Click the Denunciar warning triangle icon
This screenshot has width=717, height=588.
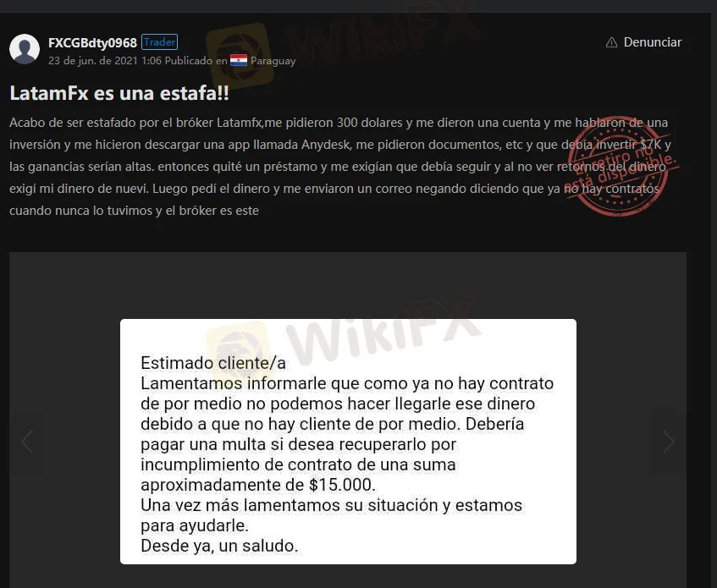(612, 42)
